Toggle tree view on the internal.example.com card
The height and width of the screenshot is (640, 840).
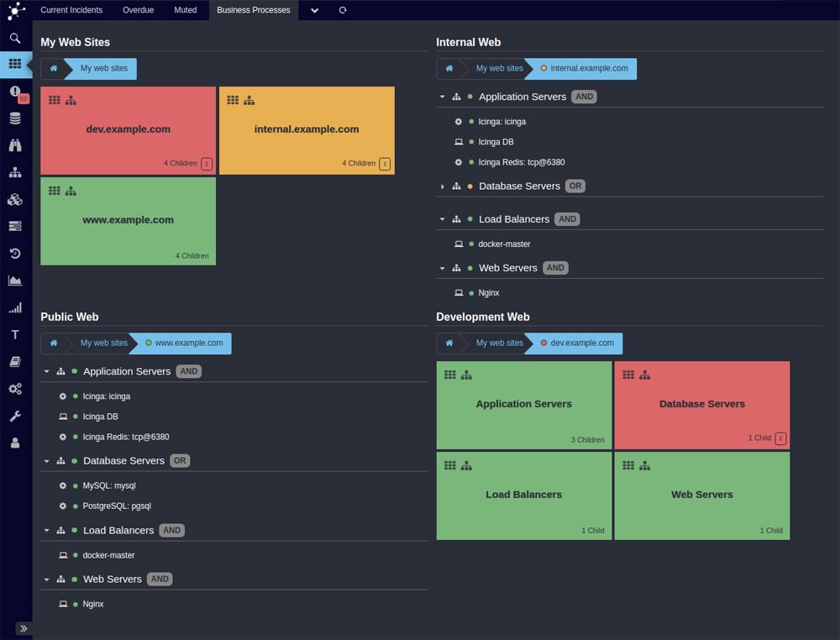[x=249, y=100]
